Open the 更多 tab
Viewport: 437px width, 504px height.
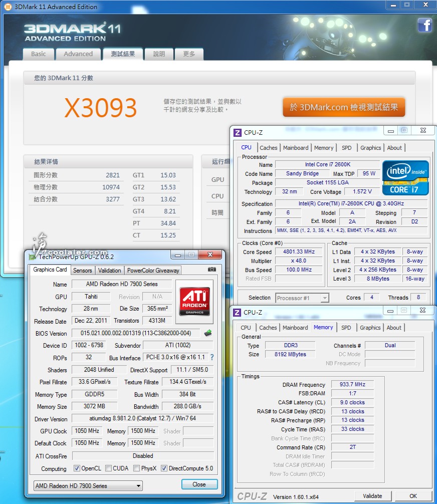(189, 54)
